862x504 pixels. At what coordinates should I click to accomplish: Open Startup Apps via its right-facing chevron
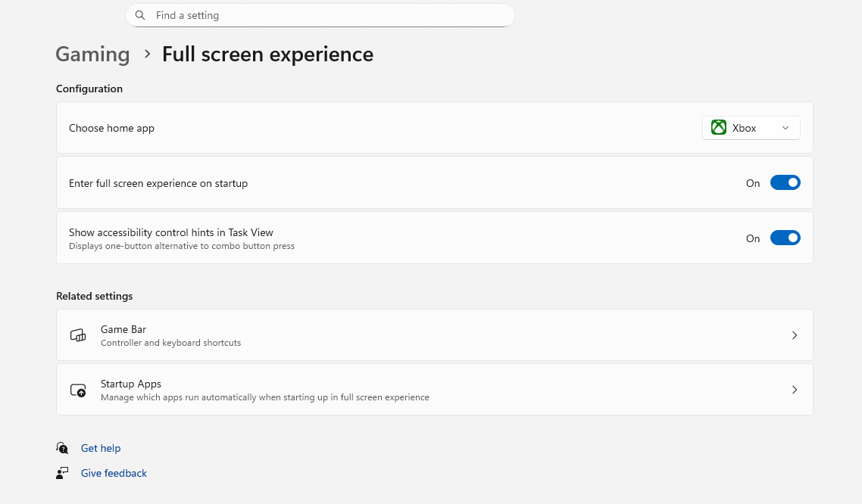pos(795,389)
